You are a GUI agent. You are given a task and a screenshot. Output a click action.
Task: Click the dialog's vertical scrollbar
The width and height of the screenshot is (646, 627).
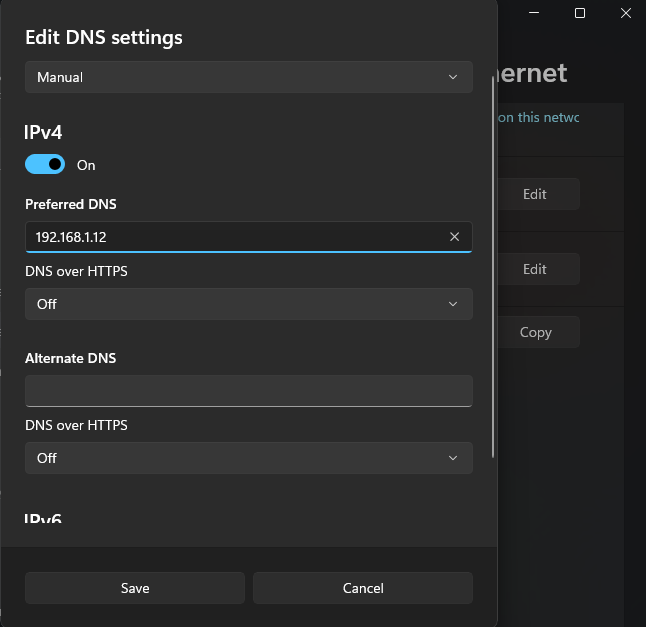coord(491,270)
